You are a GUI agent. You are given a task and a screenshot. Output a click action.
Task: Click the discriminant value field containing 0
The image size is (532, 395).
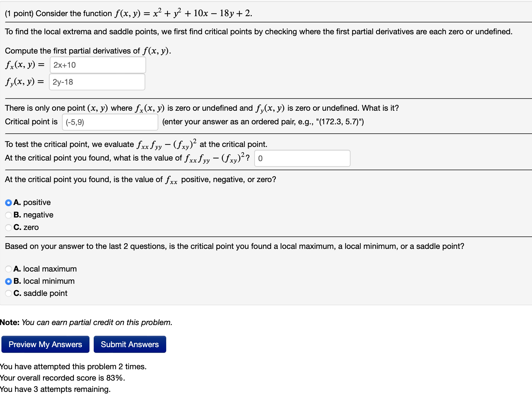(302, 158)
